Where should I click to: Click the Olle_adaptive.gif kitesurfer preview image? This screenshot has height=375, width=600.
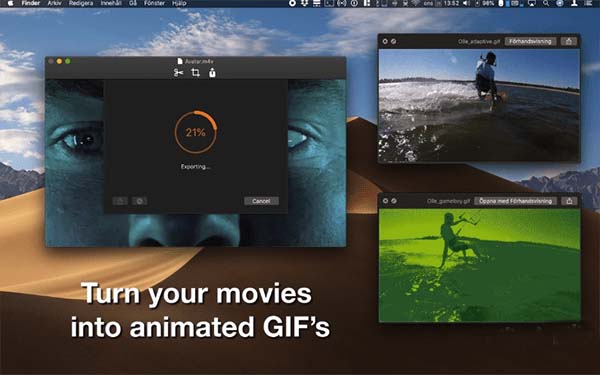479,105
